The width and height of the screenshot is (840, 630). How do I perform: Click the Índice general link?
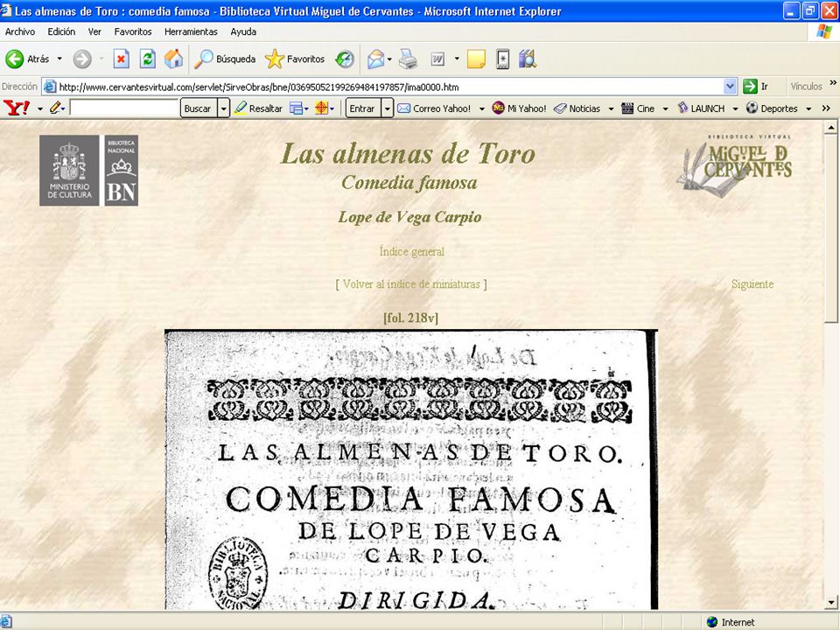(x=411, y=251)
